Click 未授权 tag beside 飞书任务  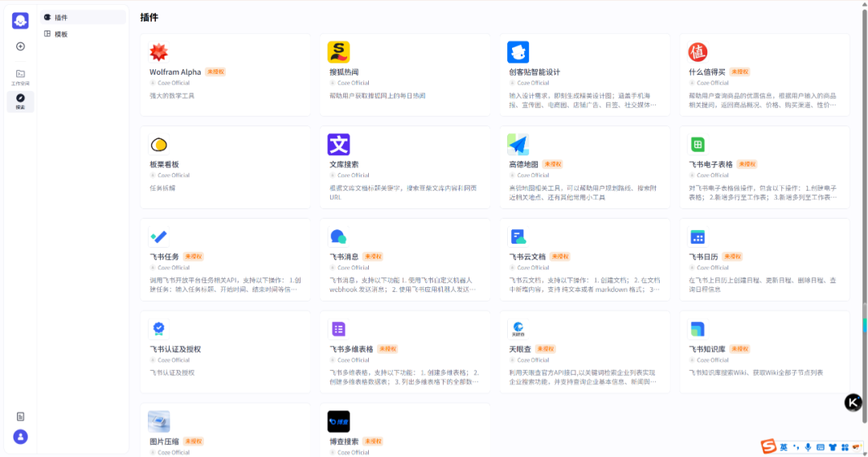pyautogui.click(x=193, y=257)
